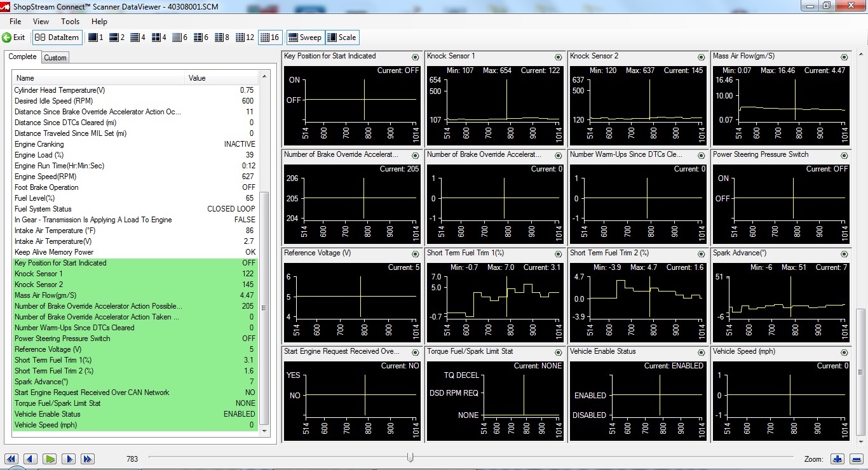Click the Reference Voltage graph options icon
Screen dimensions: 868x470
click(x=416, y=254)
